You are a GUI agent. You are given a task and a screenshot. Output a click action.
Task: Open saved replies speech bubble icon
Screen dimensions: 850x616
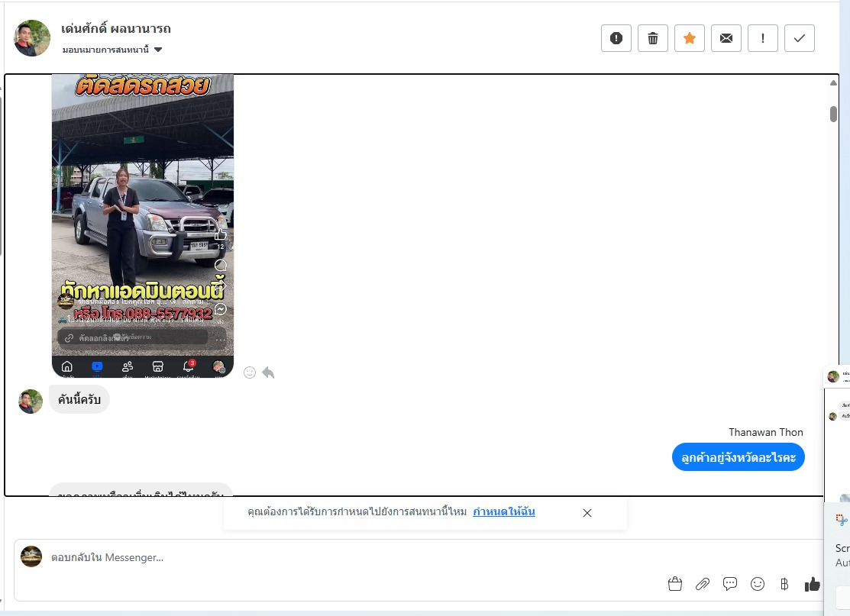730,584
